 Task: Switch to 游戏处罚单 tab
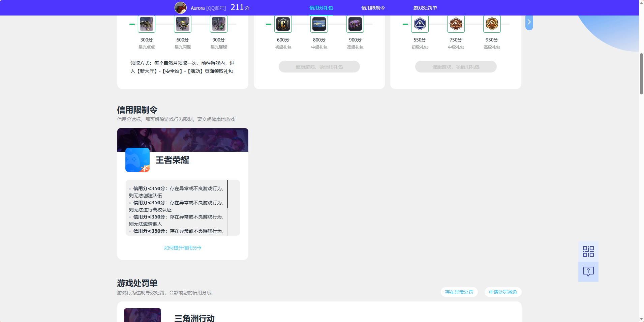point(425,8)
